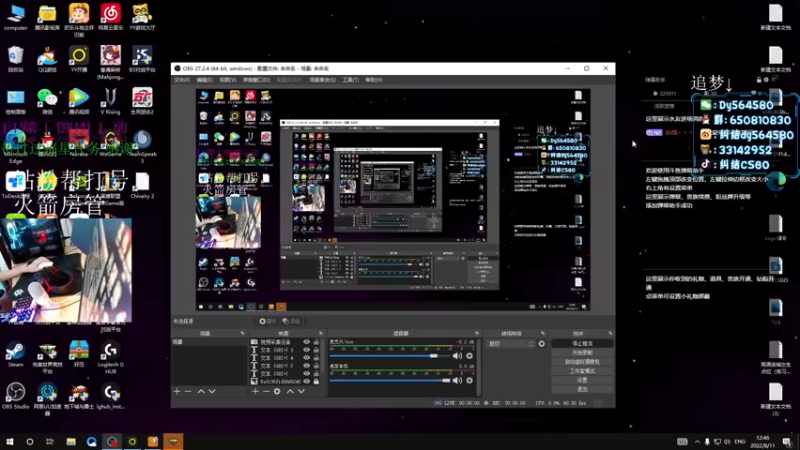
Task: Open the Tools (工具) menu in OBS
Action: pos(351,80)
